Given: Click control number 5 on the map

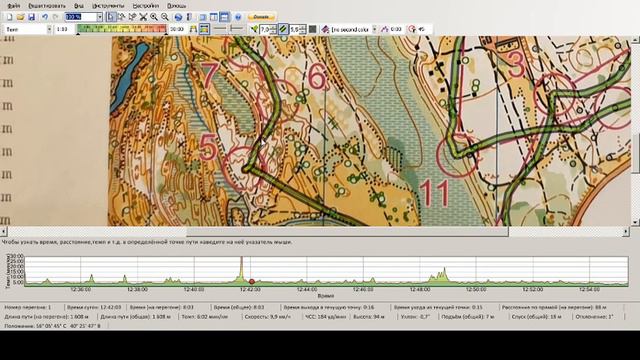Looking at the screenshot, I should [208, 147].
